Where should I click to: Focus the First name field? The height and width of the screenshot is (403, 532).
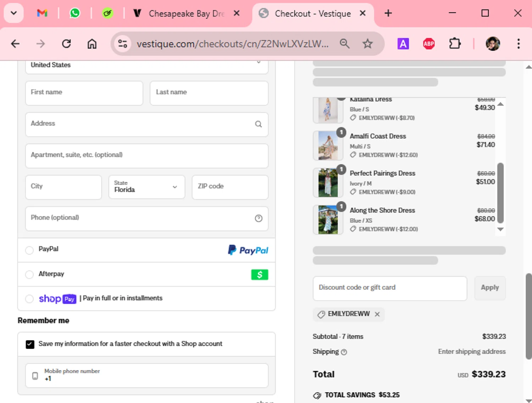[x=84, y=93]
